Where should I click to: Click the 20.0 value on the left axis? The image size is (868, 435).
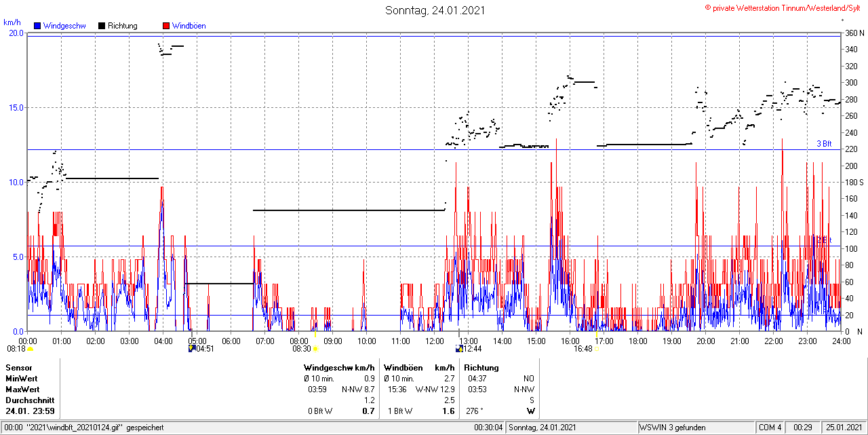point(16,33)
